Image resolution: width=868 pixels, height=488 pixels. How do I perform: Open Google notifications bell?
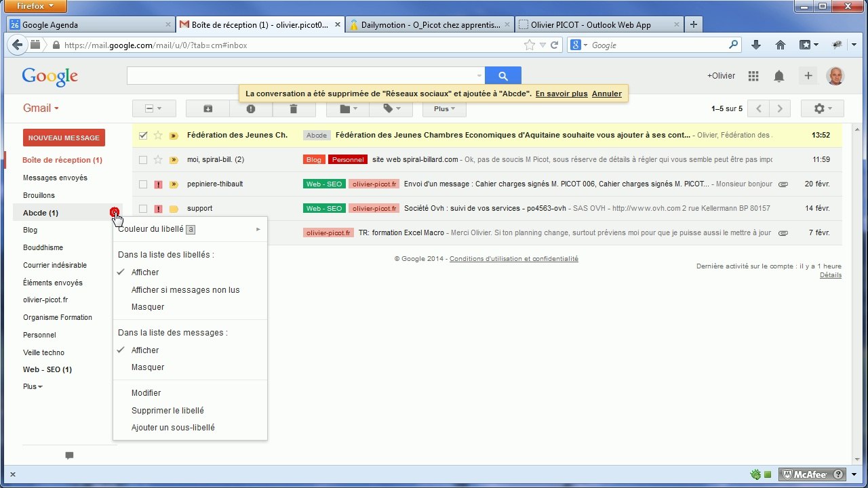tap(779, 76)
